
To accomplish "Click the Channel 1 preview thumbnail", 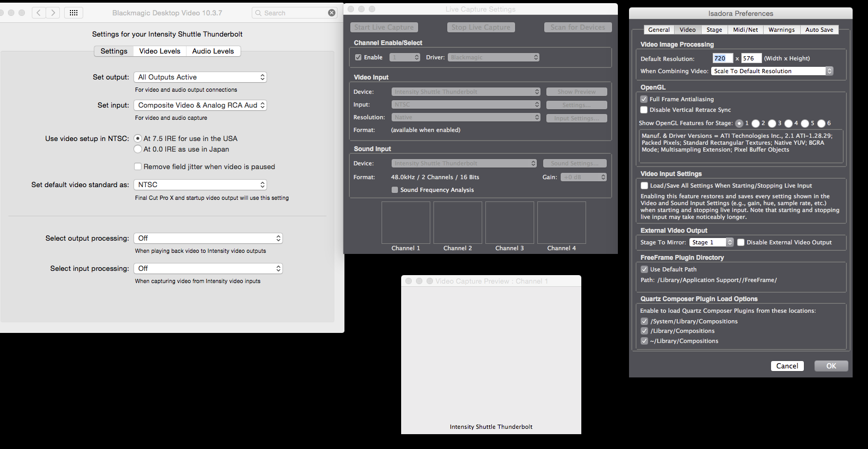I will tap(406, 223).
